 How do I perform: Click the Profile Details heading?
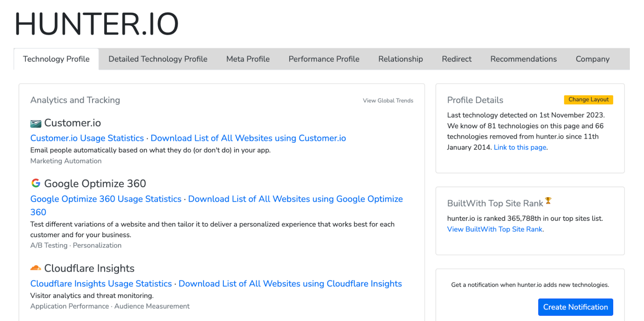pos(475,100)
